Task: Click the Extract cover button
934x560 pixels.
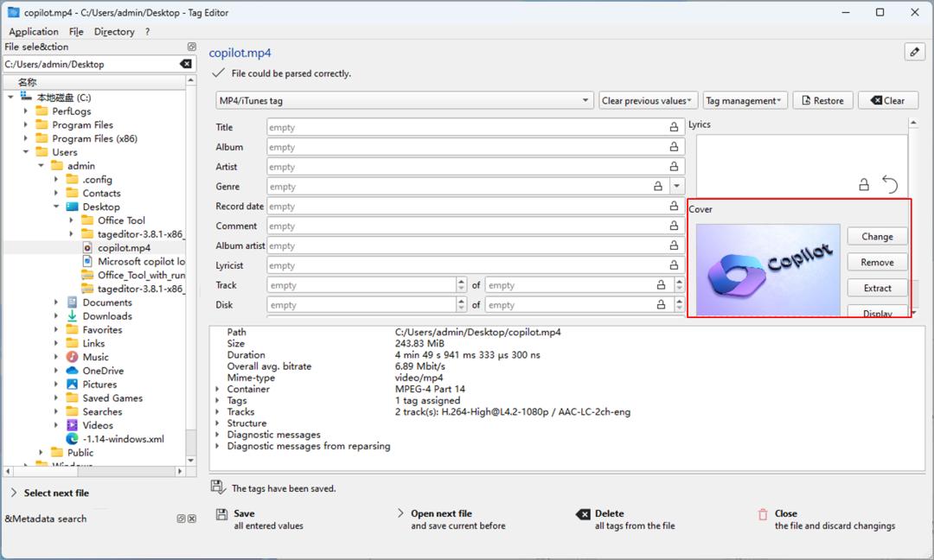Action: pyautogui.click(x=877, y=289)
